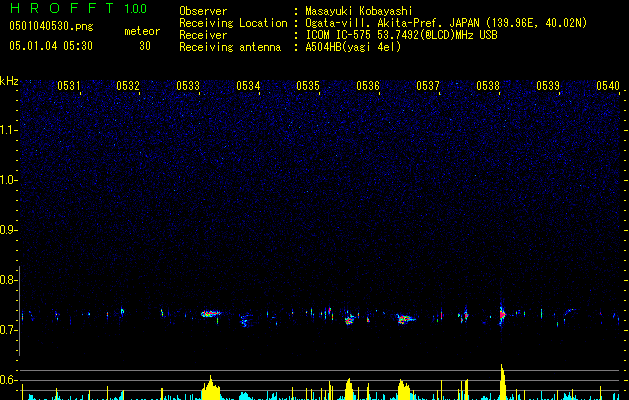Click the strong vertical echo at 0538
Viewport: 629px width, 400px height.
(x=501, y=315)
